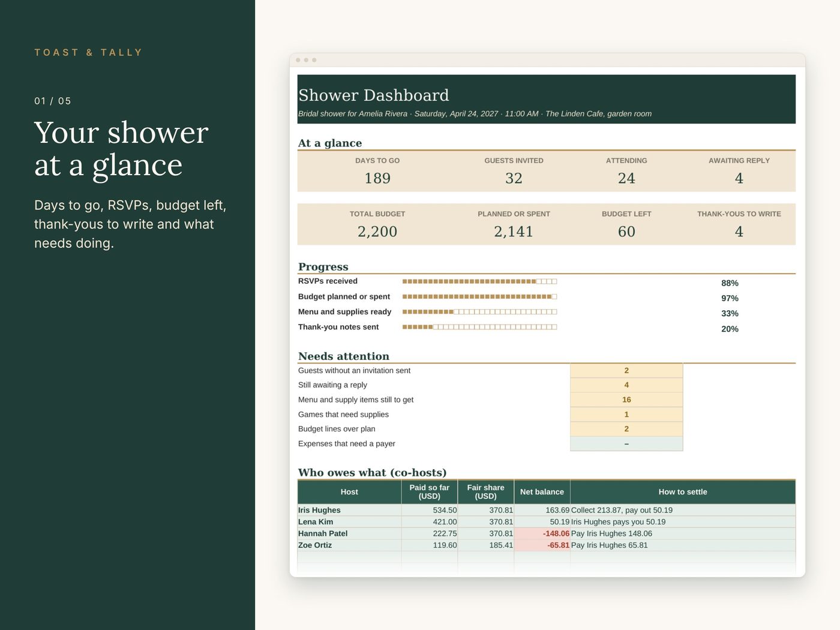
Task: Select the Menu and supplies ready progress bar
Action: coord(479,312)
